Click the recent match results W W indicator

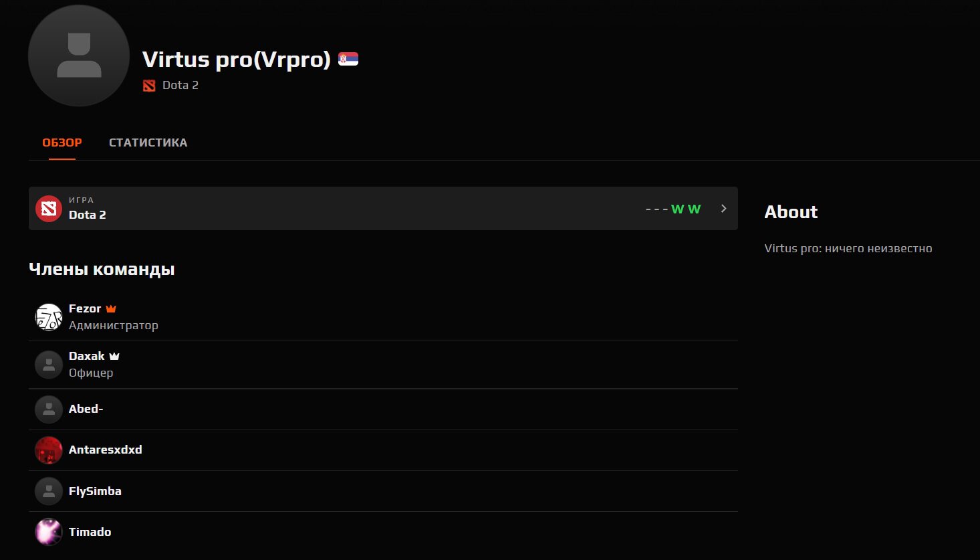point(685,209)
